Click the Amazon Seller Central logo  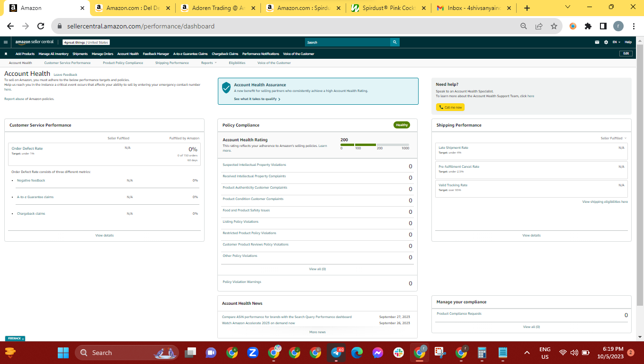click(35, 42)
